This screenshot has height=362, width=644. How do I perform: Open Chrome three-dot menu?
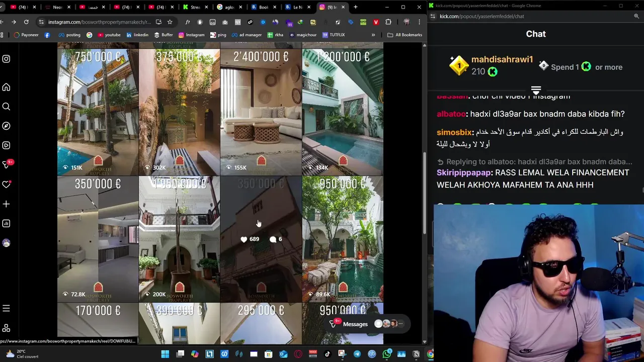pyautogui.click(x=419, y=22)
